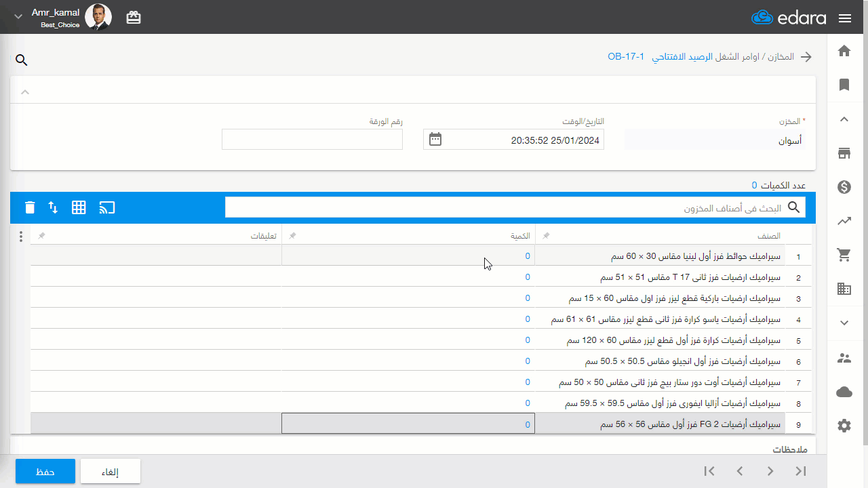Open the calendar date picker icon

pyautogui.click(x=435, y=139)
